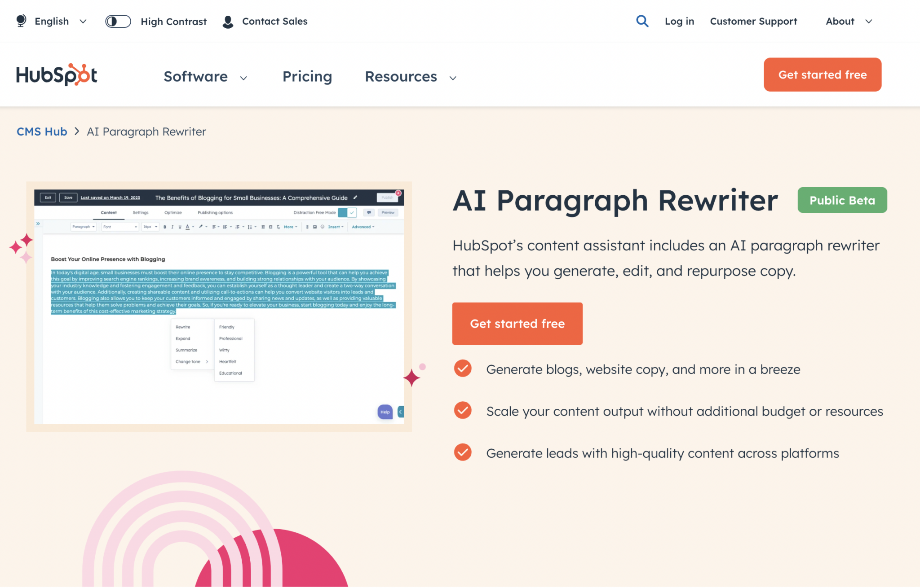Click the Get started free button

[x=517, y=323]
